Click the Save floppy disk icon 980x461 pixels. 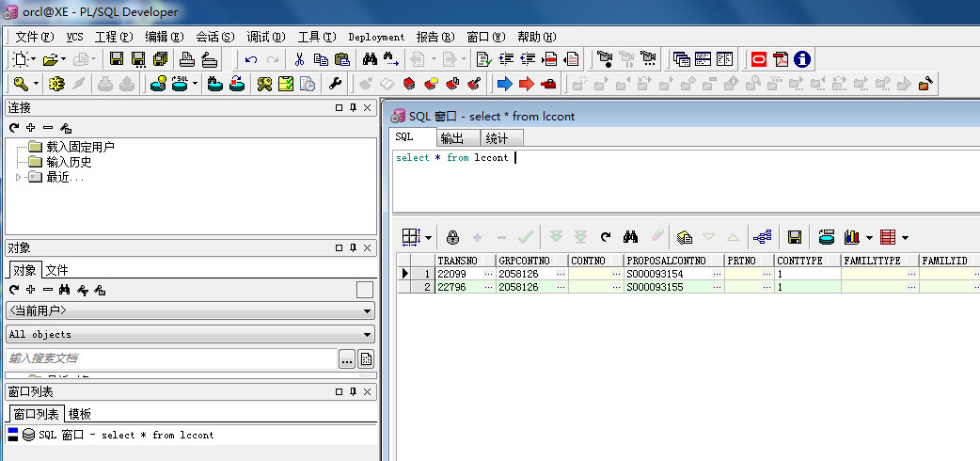pos(117,59)
